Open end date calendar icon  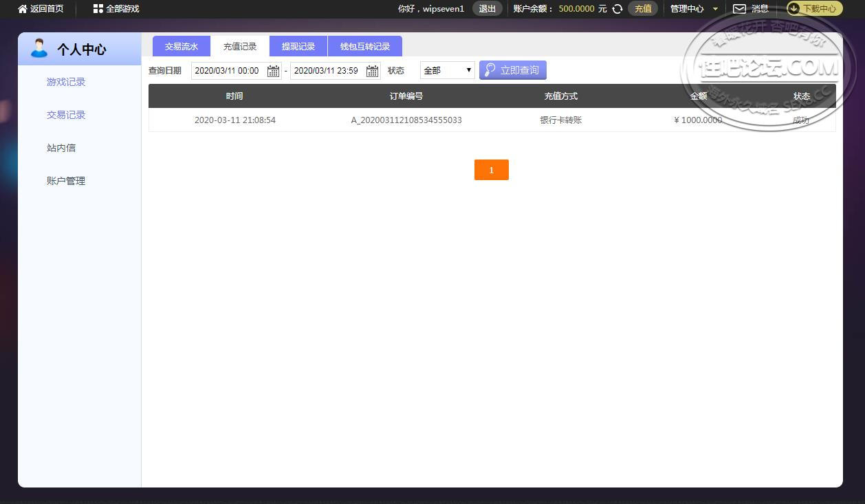click(x=372, y=71)
